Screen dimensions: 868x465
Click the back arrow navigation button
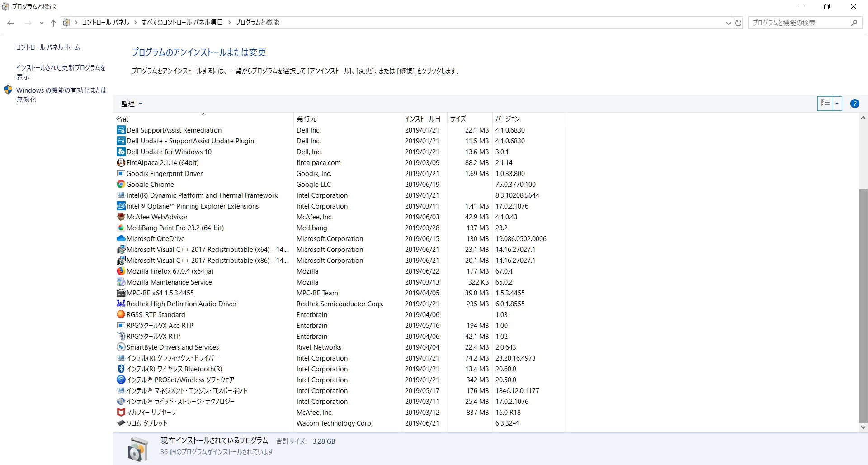pos(11,23)
